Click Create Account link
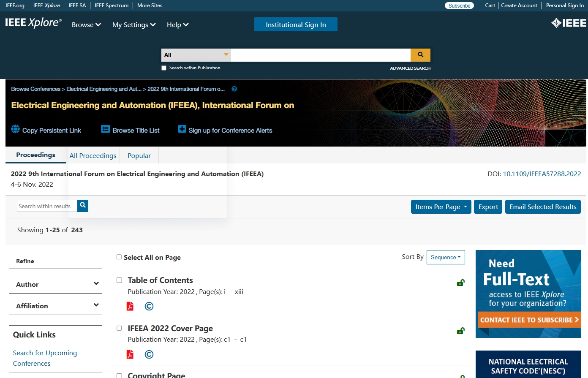The width and height of the screenshot is (588, 378). pos(519,5)
